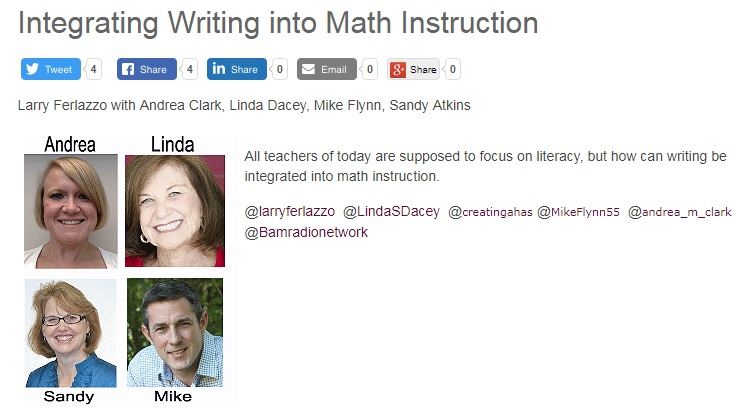
Task: Share the article via Email button
Action: (x=327, y=69)
